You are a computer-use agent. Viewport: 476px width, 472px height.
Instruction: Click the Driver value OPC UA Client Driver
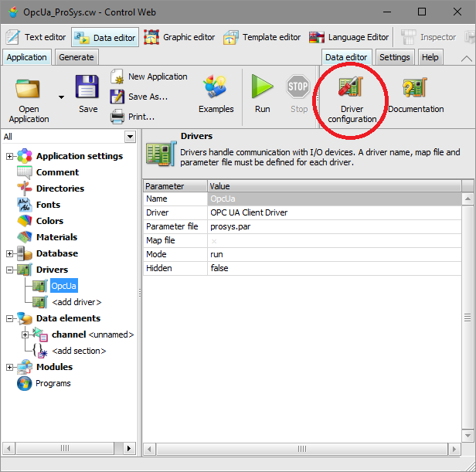335,212
